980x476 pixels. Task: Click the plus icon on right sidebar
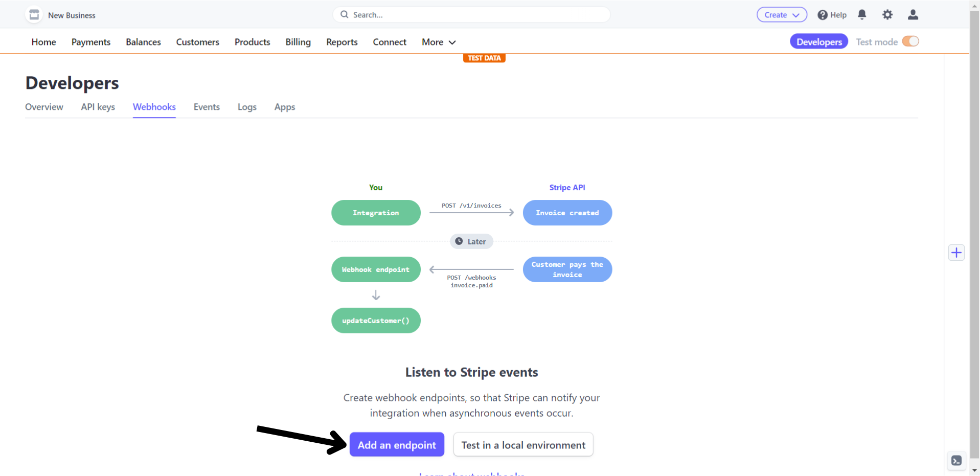point(956,253)
